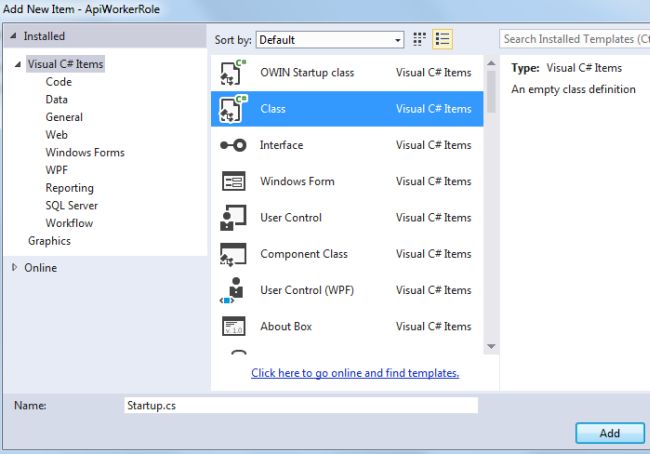Select the Windows Forms category

click(x=85, y=152)
